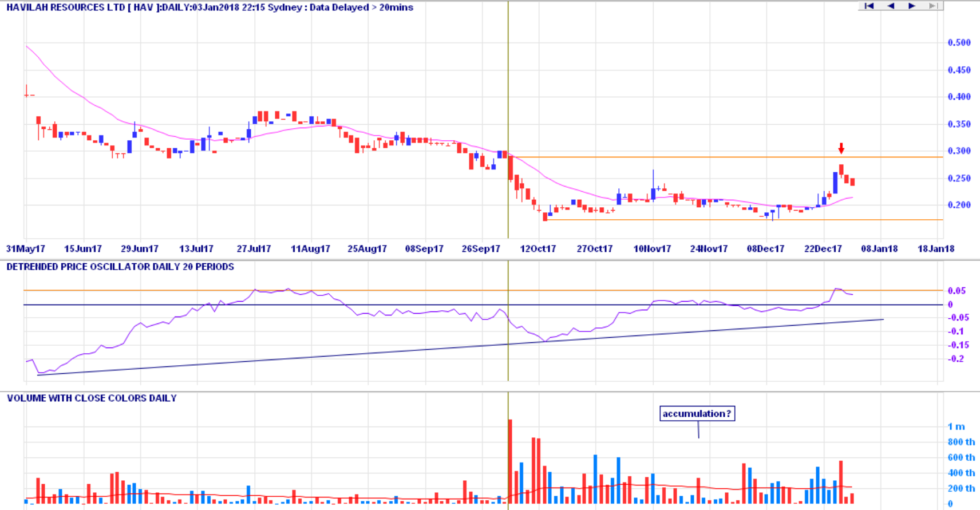980x510 pixels.
Task: Step back one period with left arrow
Action: 891,6
